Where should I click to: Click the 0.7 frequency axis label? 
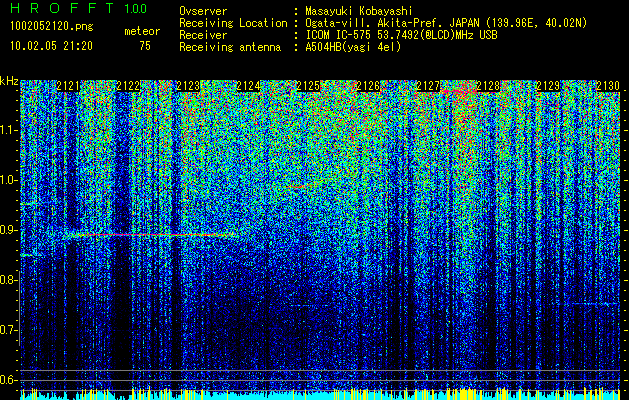[x=8, y=330]
